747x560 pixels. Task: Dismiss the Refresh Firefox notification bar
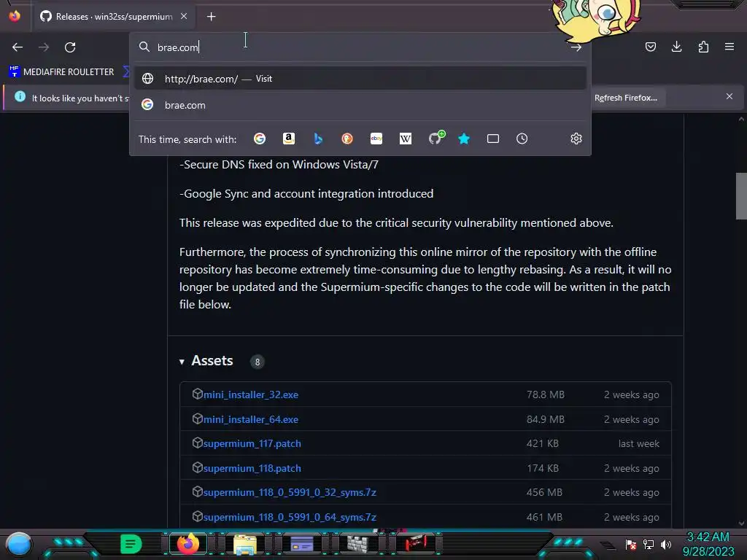(x=729, y=97)
